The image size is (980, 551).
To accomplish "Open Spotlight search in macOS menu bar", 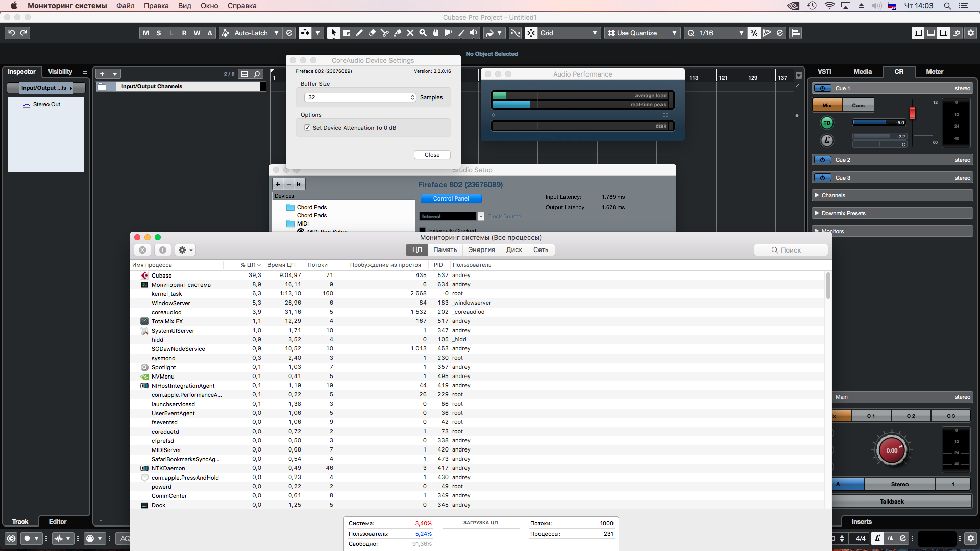I will click(x=947, y=6).
